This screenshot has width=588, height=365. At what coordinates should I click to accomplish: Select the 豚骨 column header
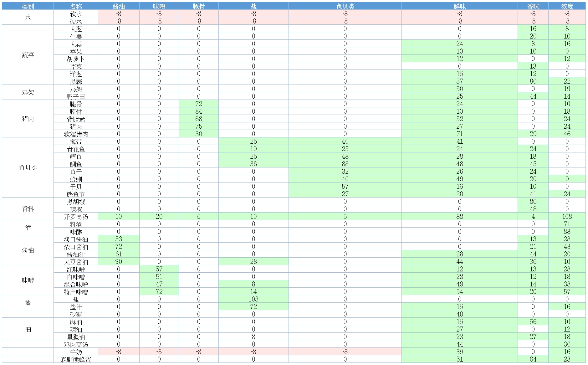[x=198, y=6]
